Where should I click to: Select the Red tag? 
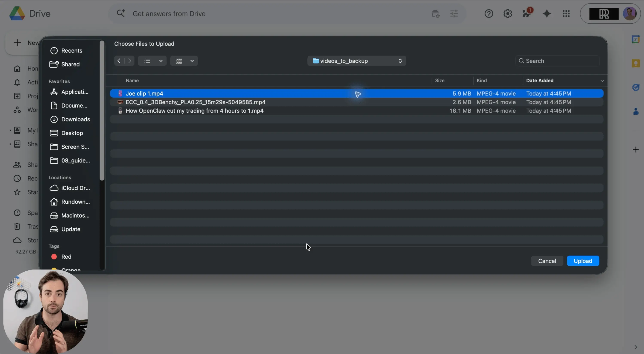[66, 257]
